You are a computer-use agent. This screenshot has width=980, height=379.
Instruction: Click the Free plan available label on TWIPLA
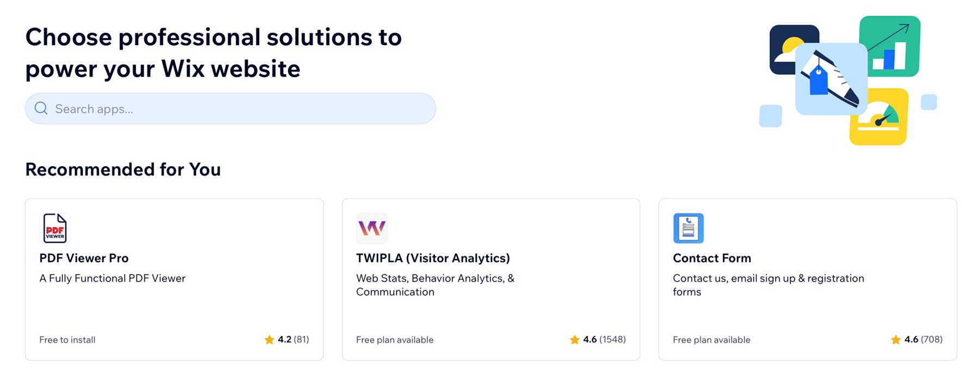pos(395,339)
